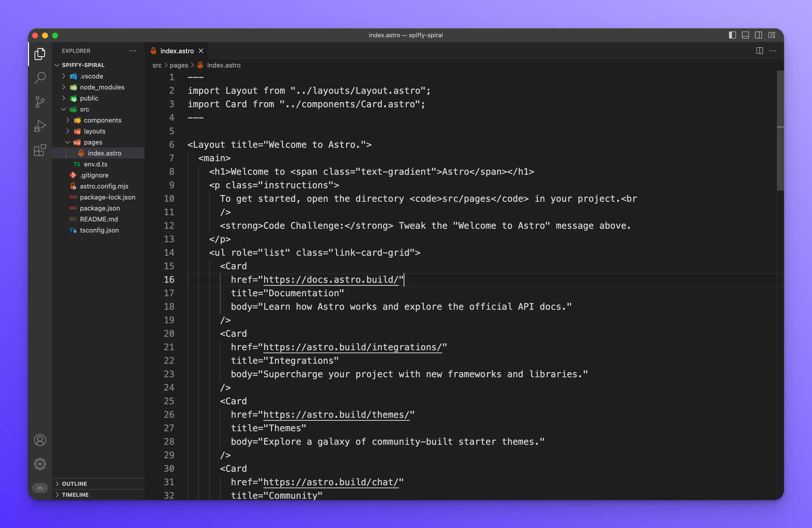
Task: Click the index.astro breadcrumb
Action: pyautogui.click(x=223, y=65)
